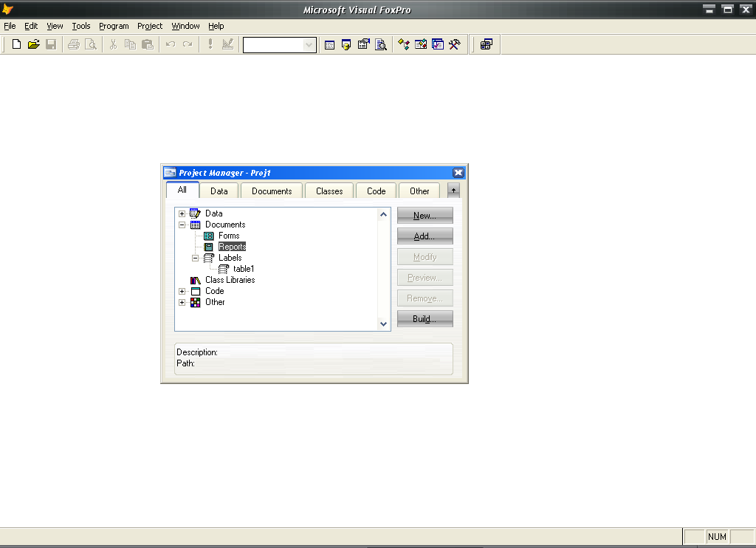Click the Copy toolbar icon

130,44
